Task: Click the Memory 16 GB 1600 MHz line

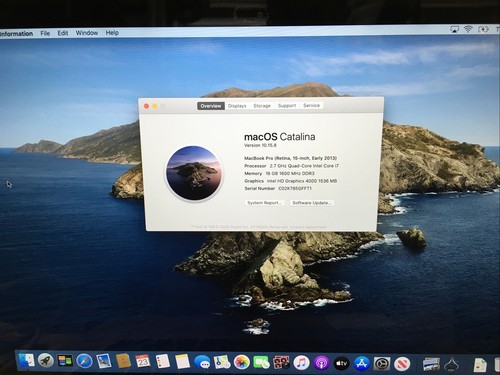Action: [x=279, y=173]
